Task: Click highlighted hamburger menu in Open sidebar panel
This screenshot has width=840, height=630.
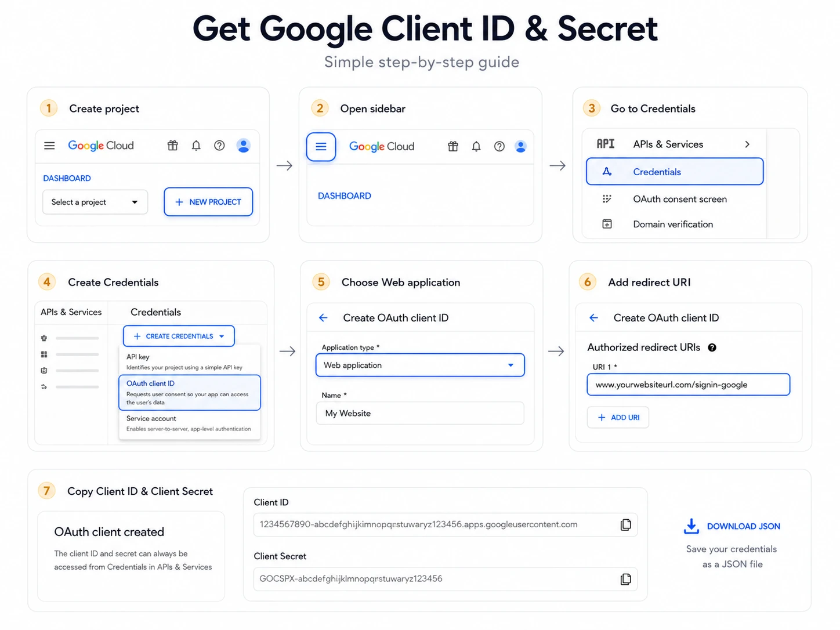Action: tap(321, 147)
